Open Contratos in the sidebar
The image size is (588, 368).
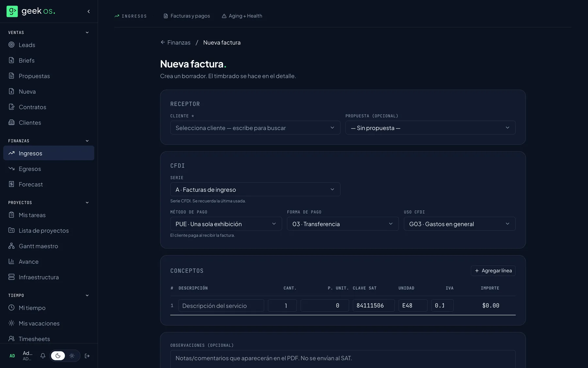[x=49, y=107]
